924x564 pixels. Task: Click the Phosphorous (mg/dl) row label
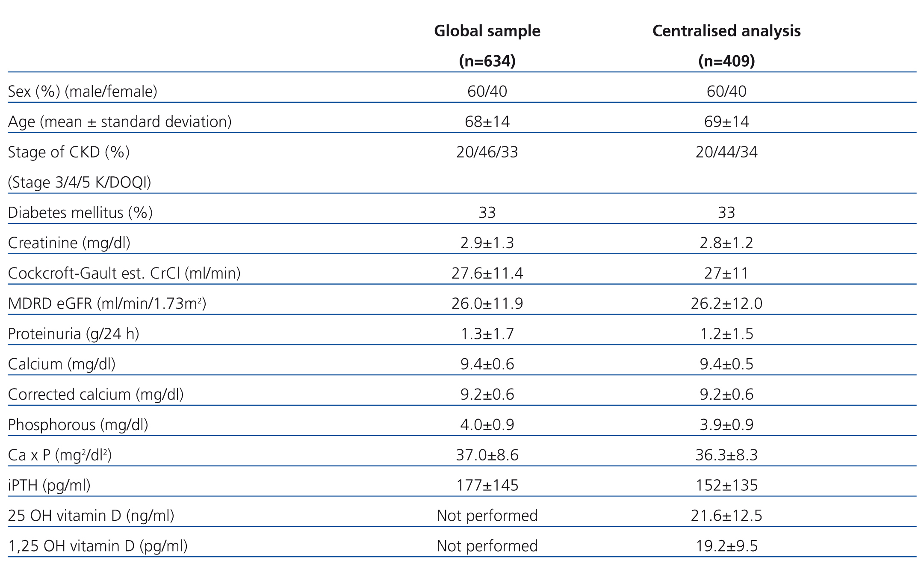pos(78,425)
